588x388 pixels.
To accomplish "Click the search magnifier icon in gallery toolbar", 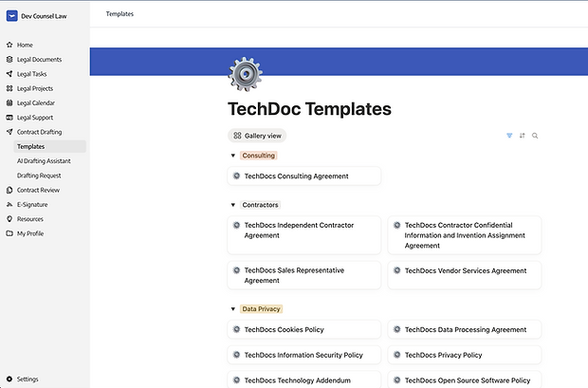I will (x=535, y=136).
